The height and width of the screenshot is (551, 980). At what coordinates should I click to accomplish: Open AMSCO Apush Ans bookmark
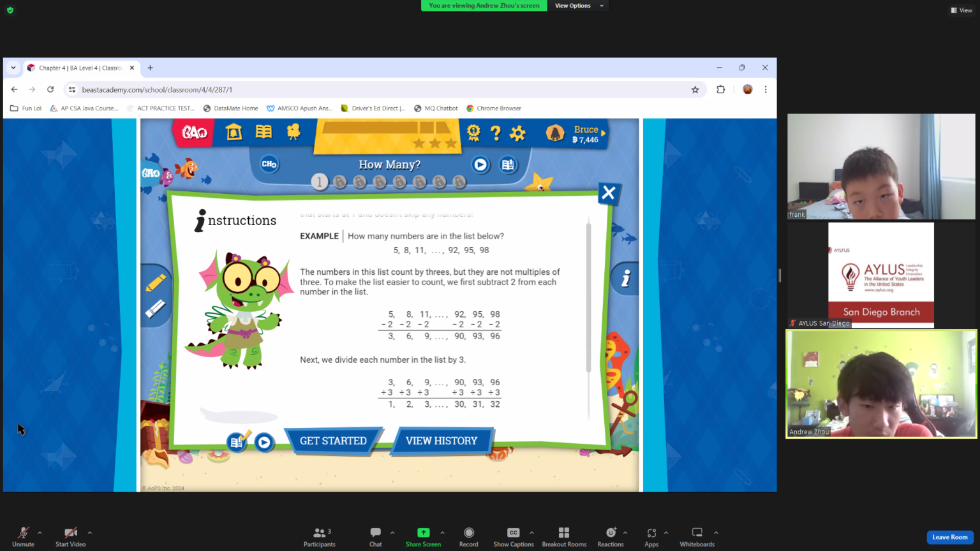(300, 108)
